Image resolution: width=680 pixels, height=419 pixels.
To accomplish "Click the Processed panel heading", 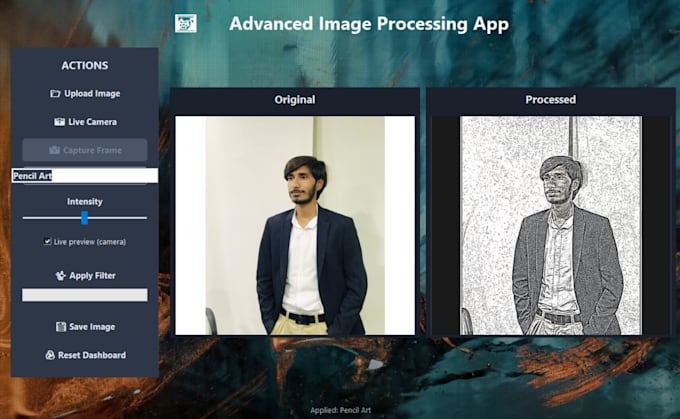I will point(551,100).
